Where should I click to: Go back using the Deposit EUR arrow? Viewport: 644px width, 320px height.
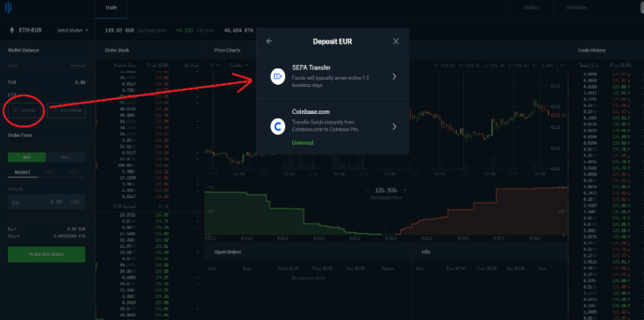(x=269, y=41)
